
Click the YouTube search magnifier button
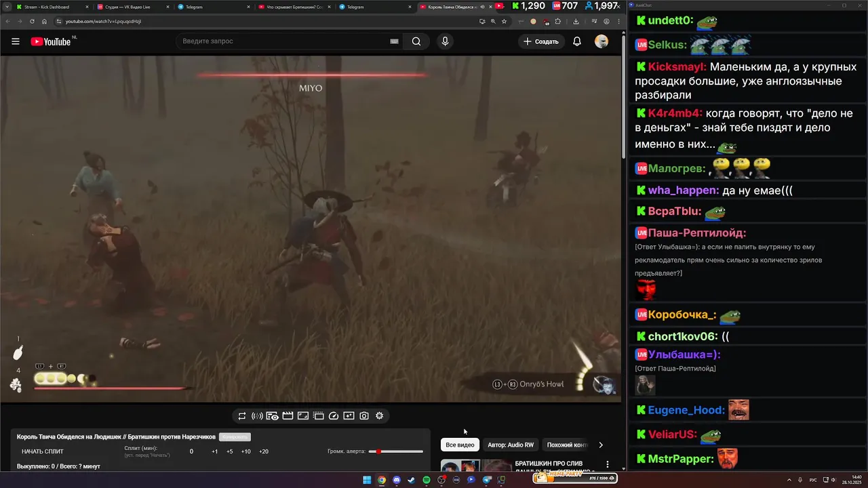(x=416, y=41)
